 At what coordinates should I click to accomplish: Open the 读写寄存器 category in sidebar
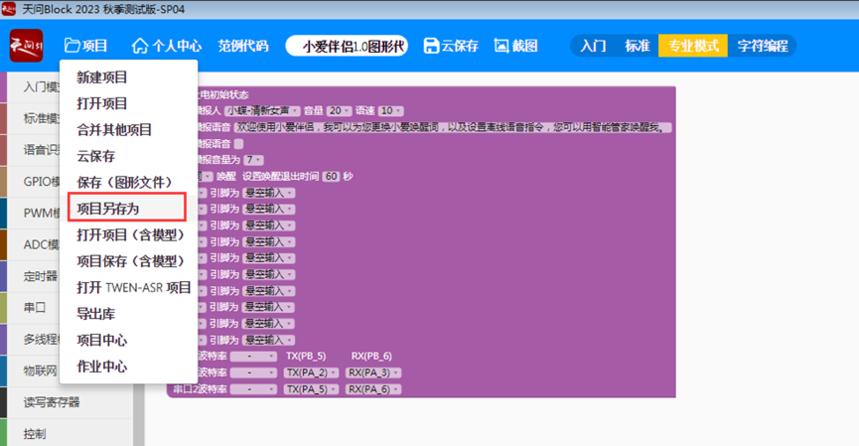click(x=51, y=402)
